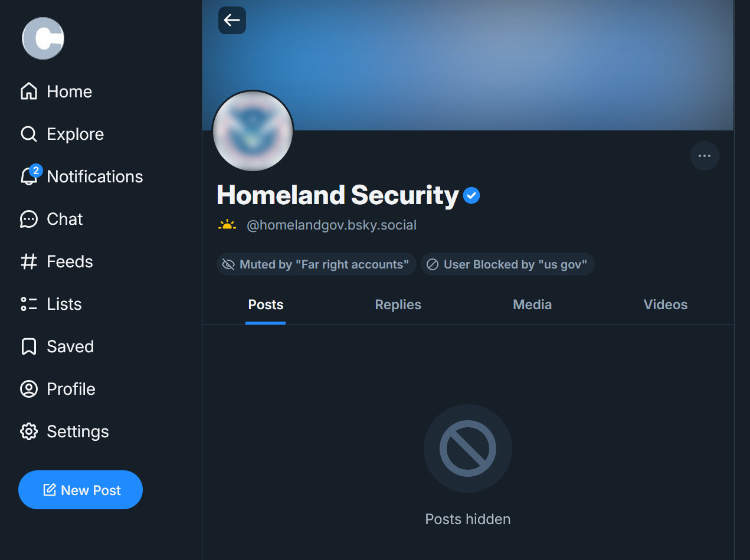Click the Muted by "Far right accounts" label
The height and width of the screenshot is (560, 750).
[x=316, y=264]
